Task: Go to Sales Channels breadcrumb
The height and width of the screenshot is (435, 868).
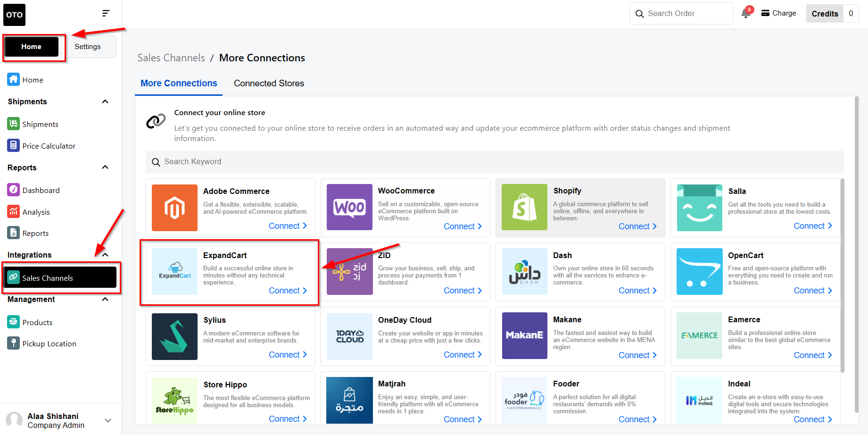Action: [x=171, y=58]
